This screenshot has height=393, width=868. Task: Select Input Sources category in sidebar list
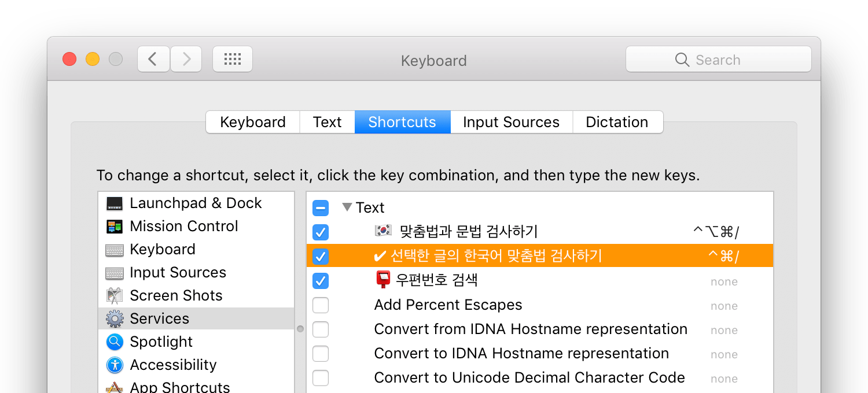[x=196, y=273]
